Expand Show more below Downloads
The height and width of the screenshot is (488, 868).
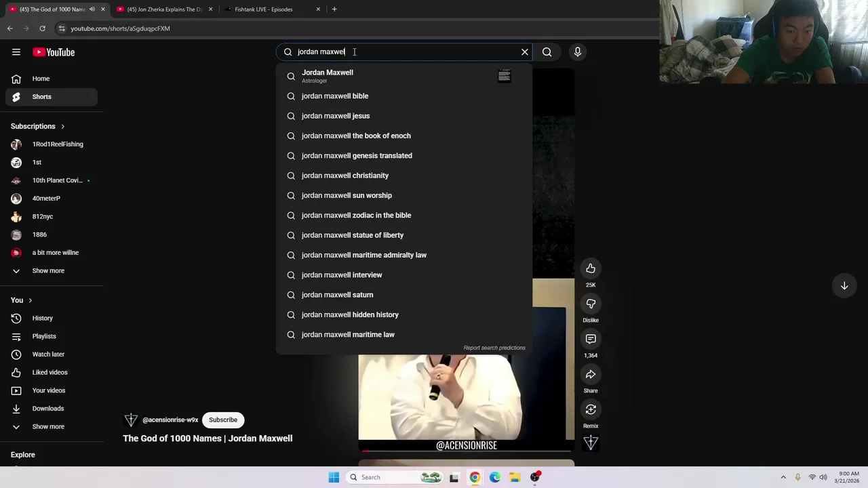52,426
